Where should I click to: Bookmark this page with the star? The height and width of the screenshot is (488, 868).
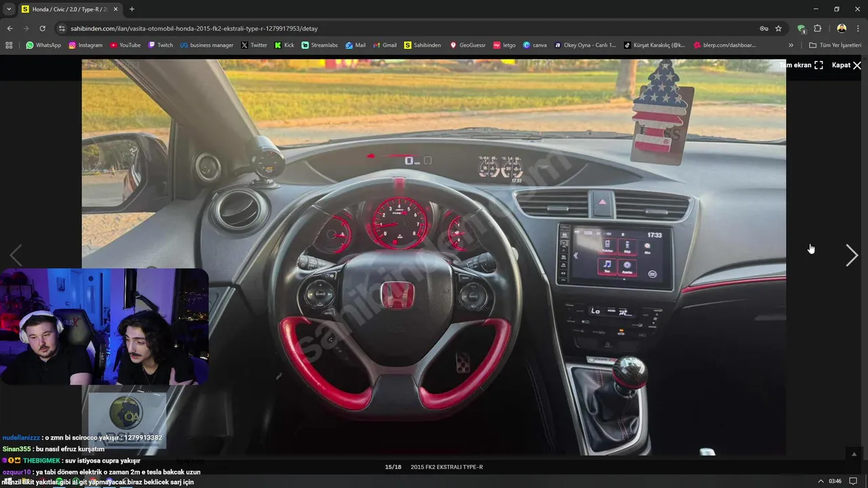tap(778, 28)
